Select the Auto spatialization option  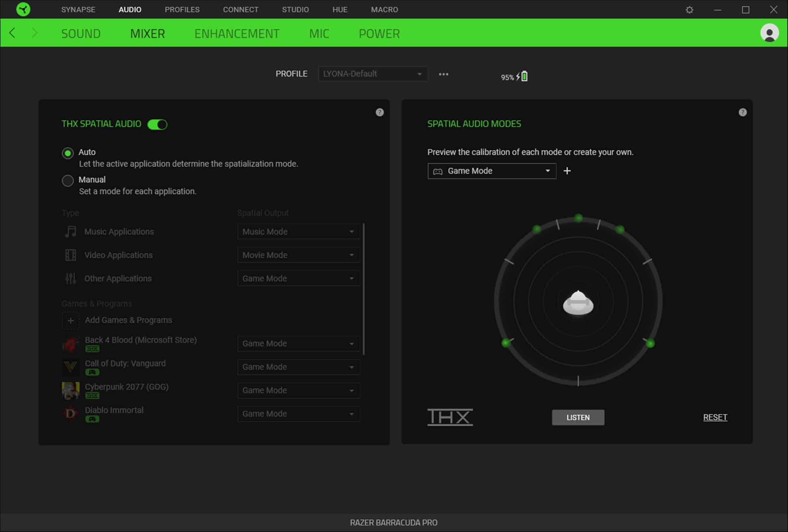pos(68,153)
